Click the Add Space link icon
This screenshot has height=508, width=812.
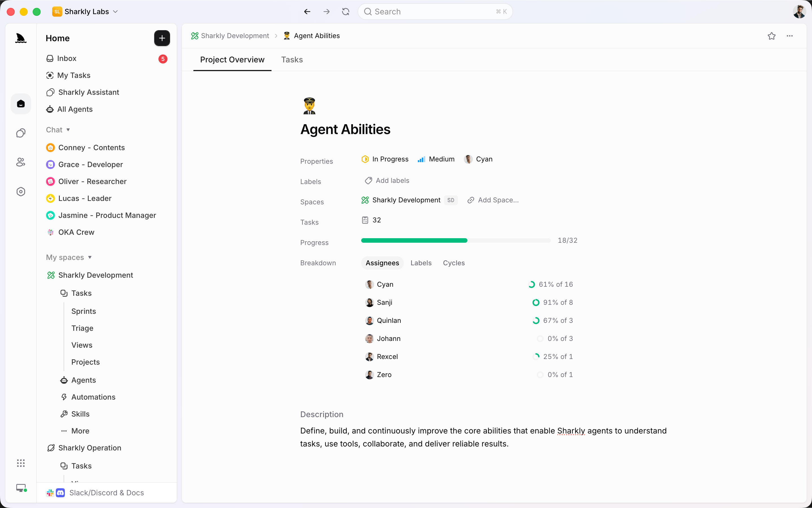471,200
